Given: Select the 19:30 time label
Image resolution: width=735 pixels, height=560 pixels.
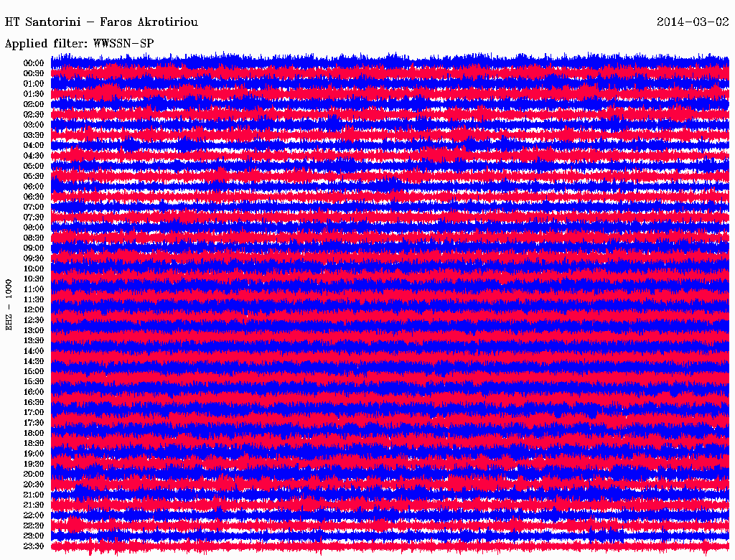Looking at the screenshot, I should [x=34, y=464].
